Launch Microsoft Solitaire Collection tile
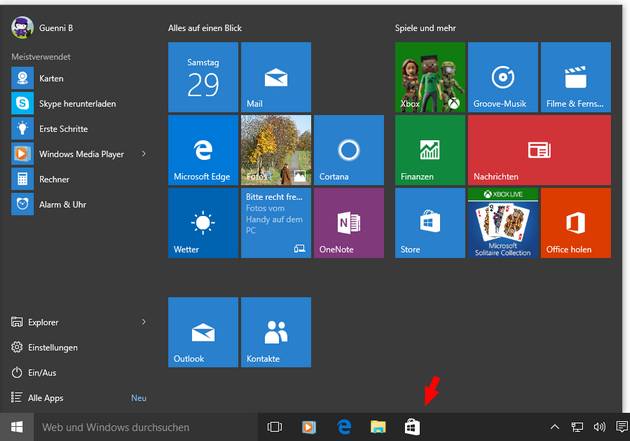 click(503, 223)
